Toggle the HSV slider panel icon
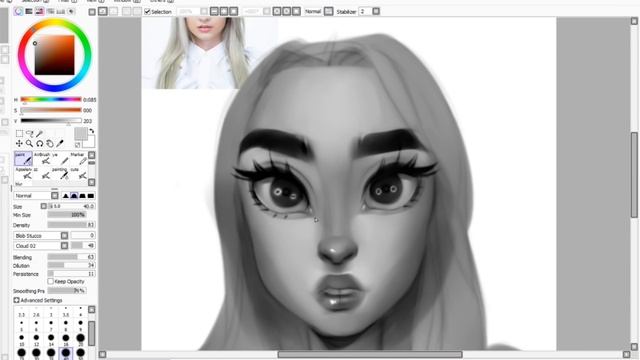640x360 pixels. point(40,11)
